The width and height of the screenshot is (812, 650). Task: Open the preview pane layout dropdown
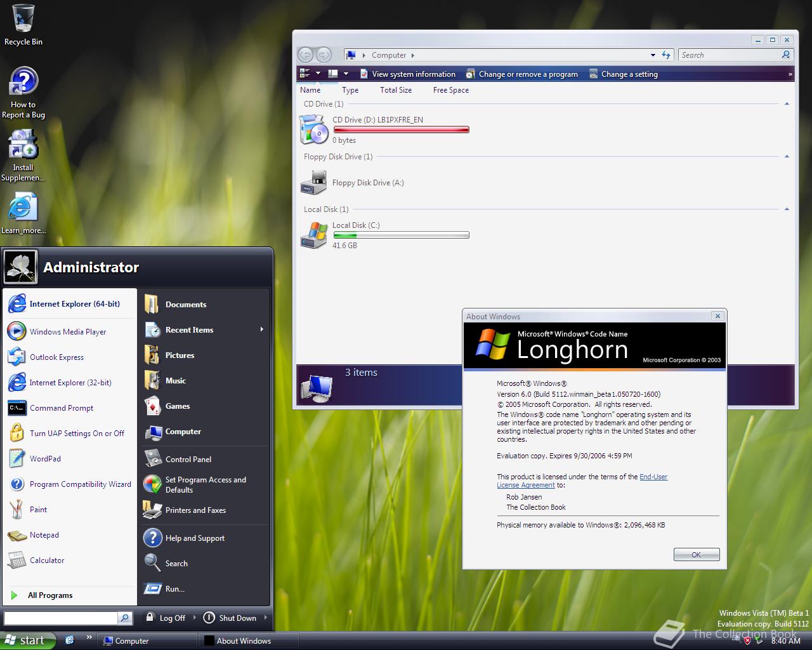pyautogui.click(x=346, y=74)
